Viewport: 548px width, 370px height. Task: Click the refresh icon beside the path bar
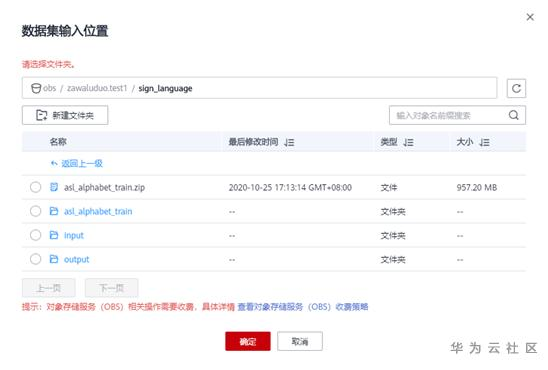tap(516, 88)
